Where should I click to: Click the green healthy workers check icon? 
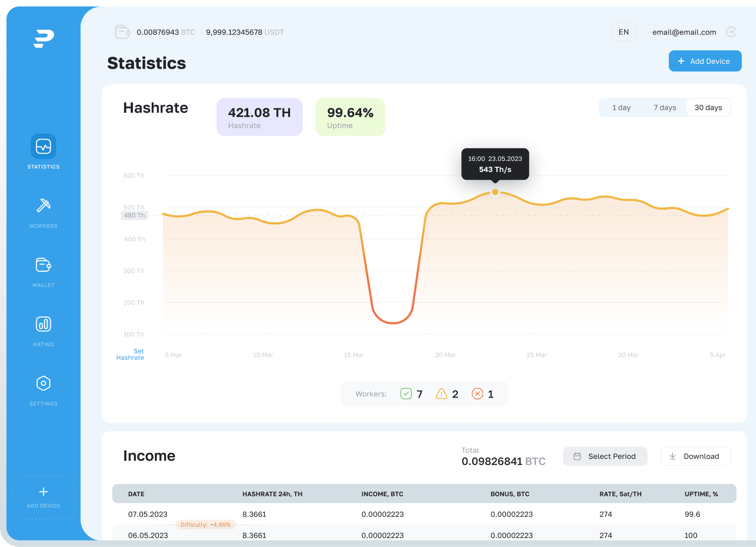point(406,394)
